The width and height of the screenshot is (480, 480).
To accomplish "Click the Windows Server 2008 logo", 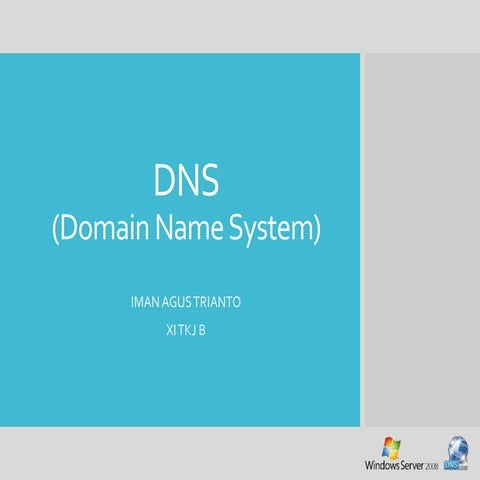I will pyautogui.click(x=401, y=454).
